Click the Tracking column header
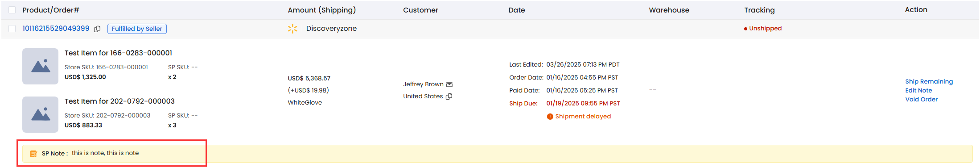 coord(759,10)
